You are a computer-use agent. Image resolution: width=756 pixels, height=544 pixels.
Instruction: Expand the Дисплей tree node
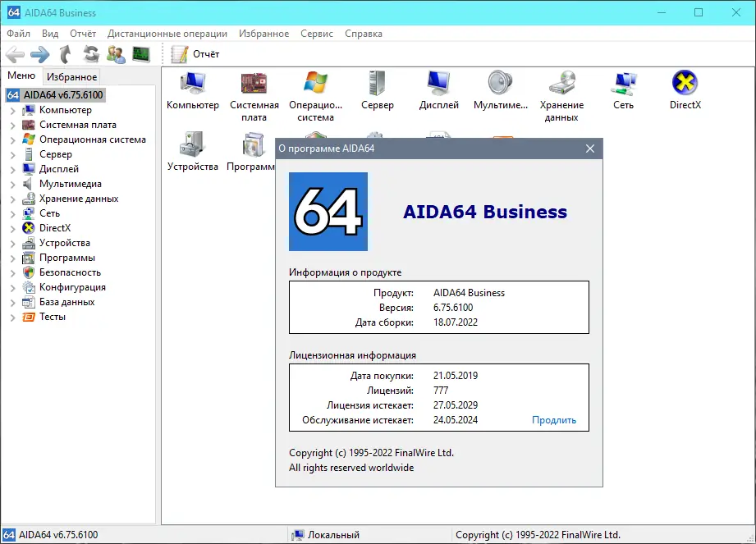pos(13,170)
